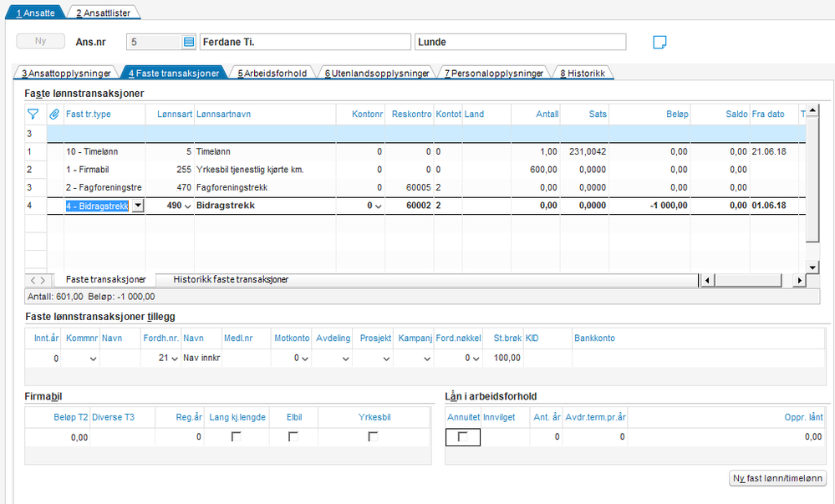This screenshot has height=504, width=835.
Task: Select the 1 - Firmabil row type cell
Action: click(104, 170)
